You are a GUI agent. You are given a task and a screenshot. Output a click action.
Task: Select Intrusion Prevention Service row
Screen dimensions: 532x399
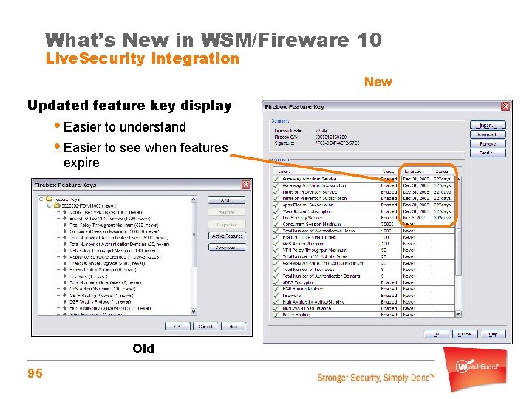click(x=364, y=191)
